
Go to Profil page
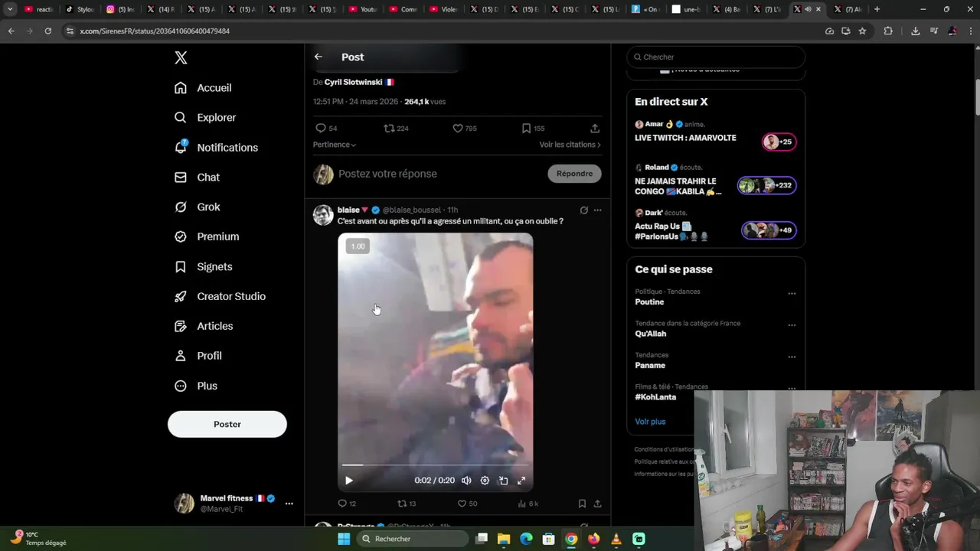(198, 357)
